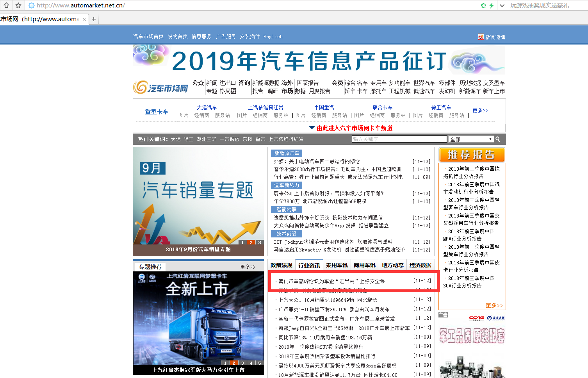Select slide 5 on truck promo

click(x=259, y=363)
